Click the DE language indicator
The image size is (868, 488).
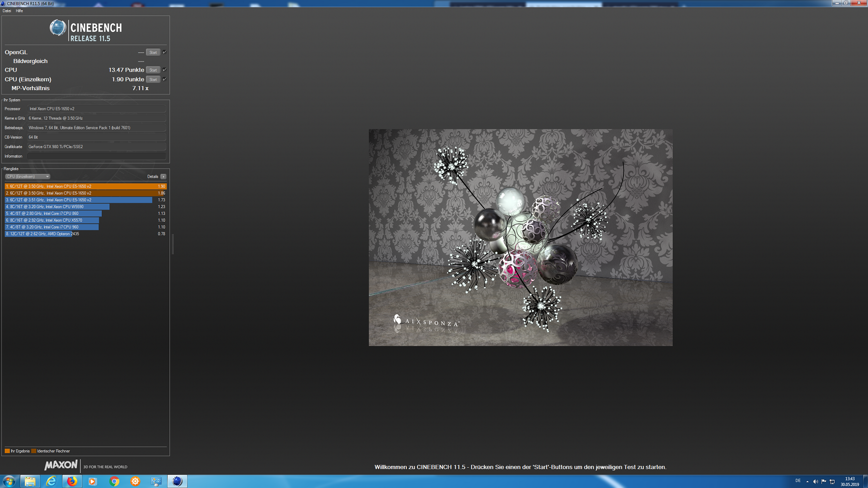(x=798, y=481)
